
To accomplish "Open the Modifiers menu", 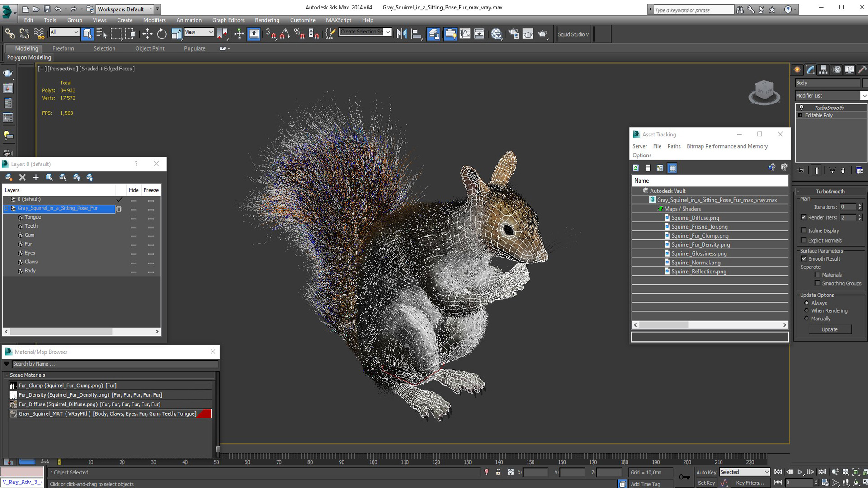I will [154, 20].
